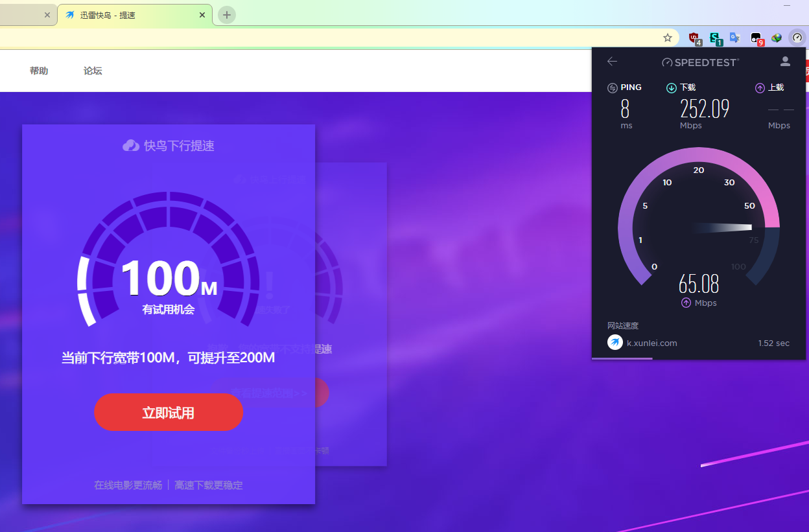Open the Tampermonkey extension with badge 9

tap(756, 38)
